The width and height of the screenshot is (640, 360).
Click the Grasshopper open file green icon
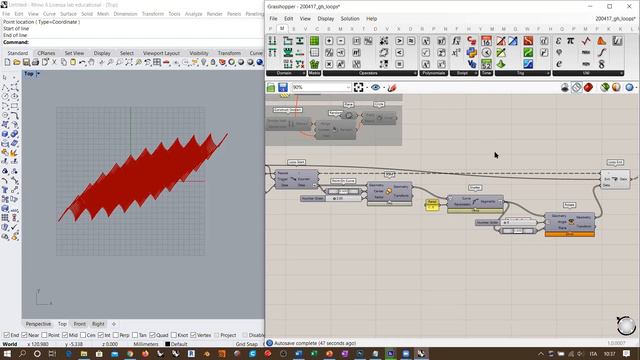271,87
